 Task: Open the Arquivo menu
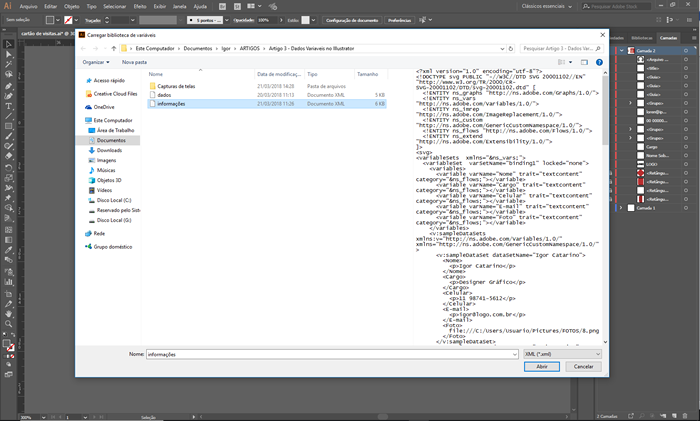coord(29,6)
